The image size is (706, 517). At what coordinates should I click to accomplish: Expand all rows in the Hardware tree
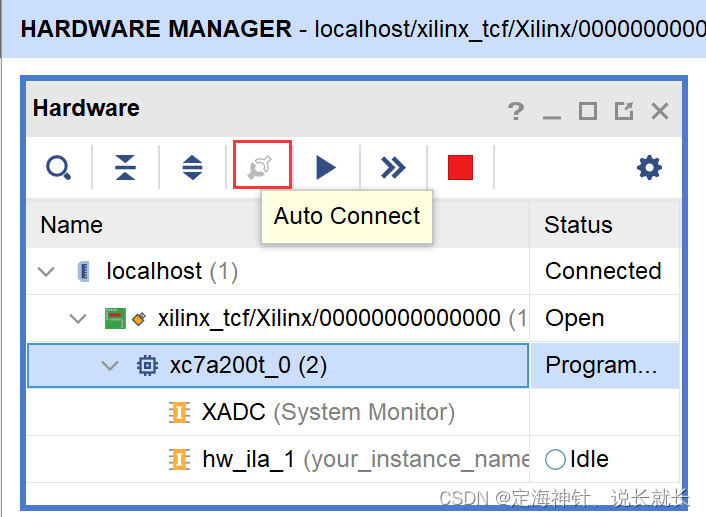point(192,168)
